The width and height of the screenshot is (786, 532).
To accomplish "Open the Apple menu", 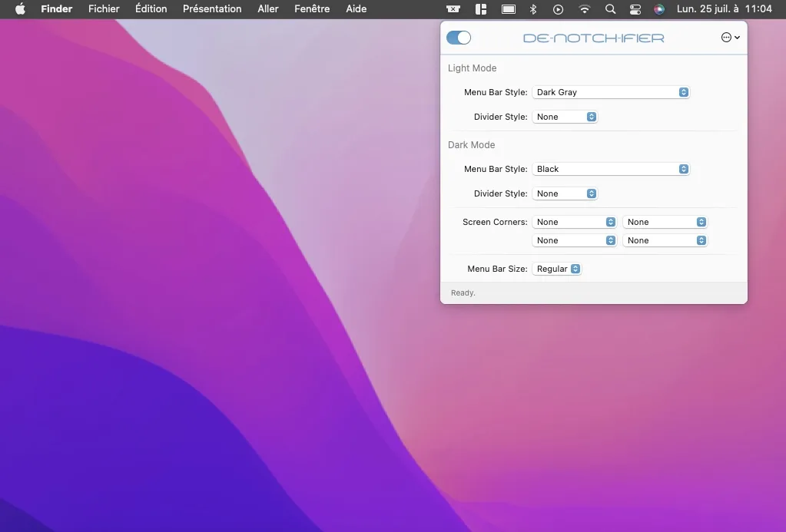I will (20, 9).
